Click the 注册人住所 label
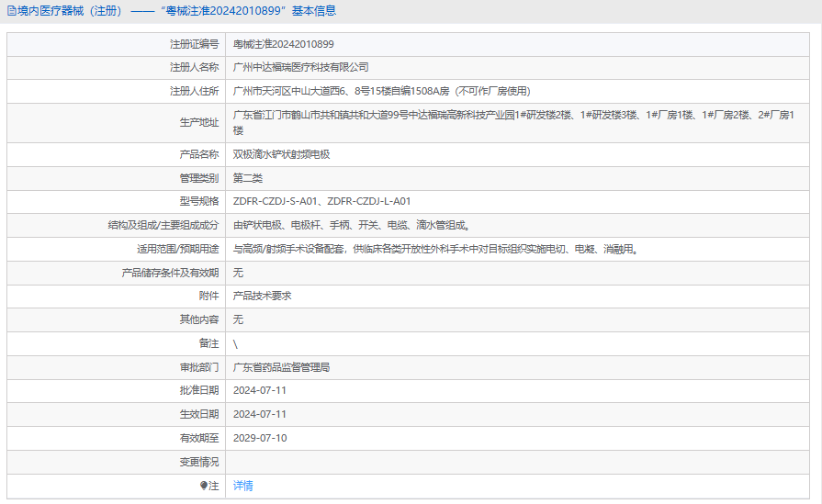The width and height of the screenshot is (822, 504). pos(194,91)
